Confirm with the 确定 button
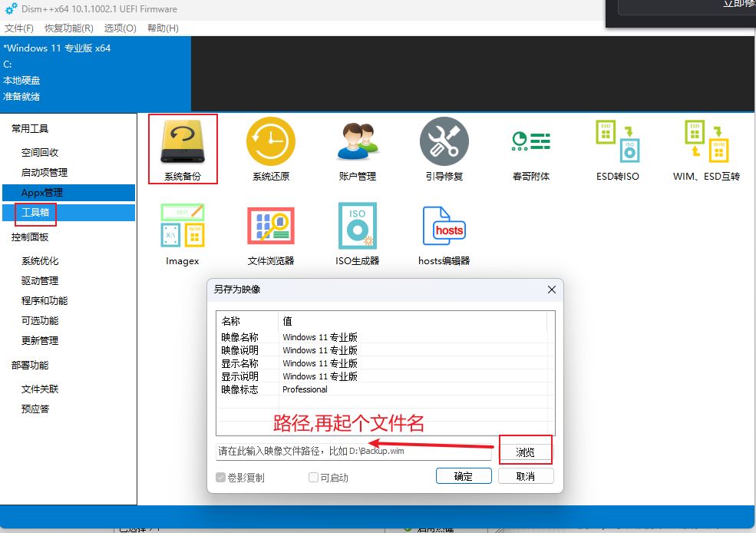 (x=464, y=476)
